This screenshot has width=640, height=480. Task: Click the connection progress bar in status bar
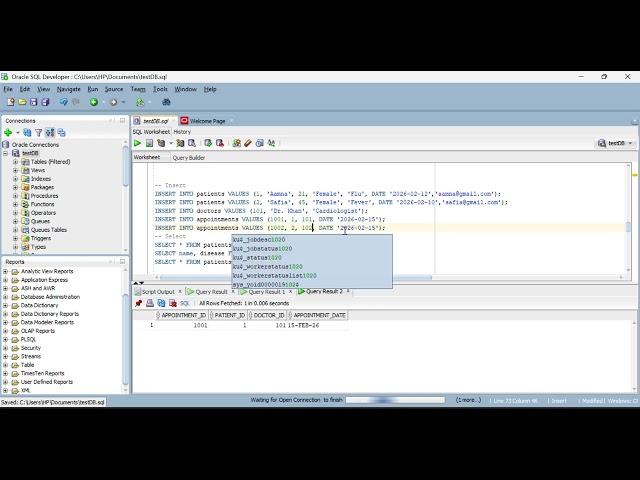[x=395, y=400]
